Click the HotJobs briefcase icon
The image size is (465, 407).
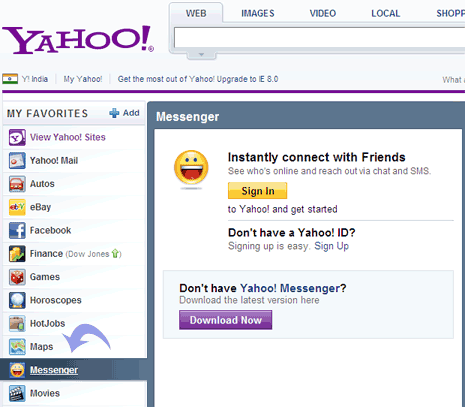click(17, 324)
